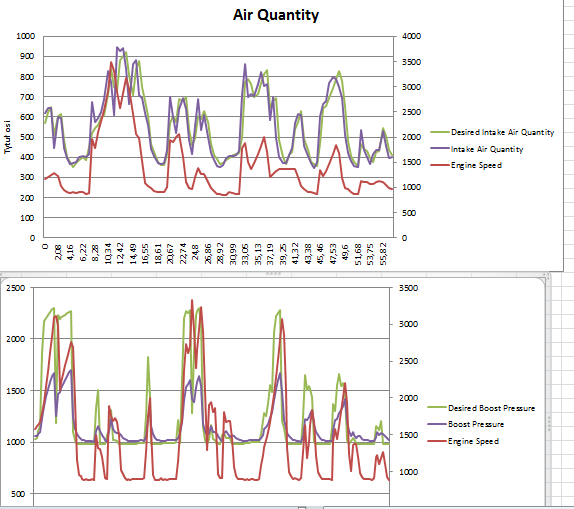
Task: Click green line swatch for Desired Intake Air Quantity
Action: [440, 132]
